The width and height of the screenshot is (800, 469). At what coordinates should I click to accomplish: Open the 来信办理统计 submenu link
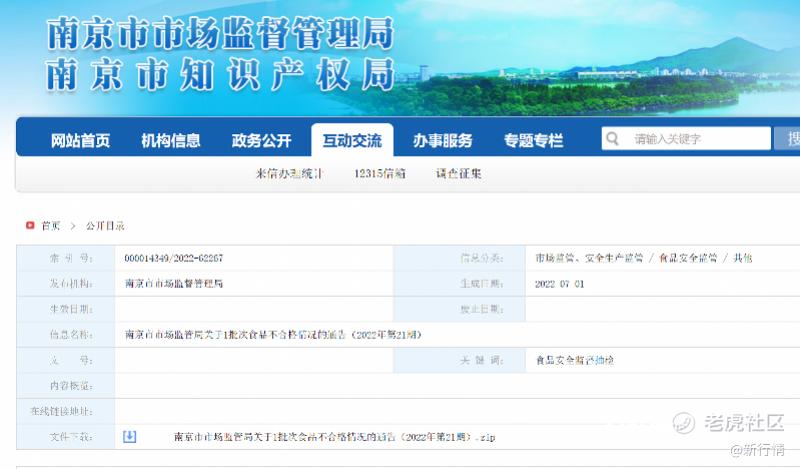pyautogui.click(x=289, y=174)
